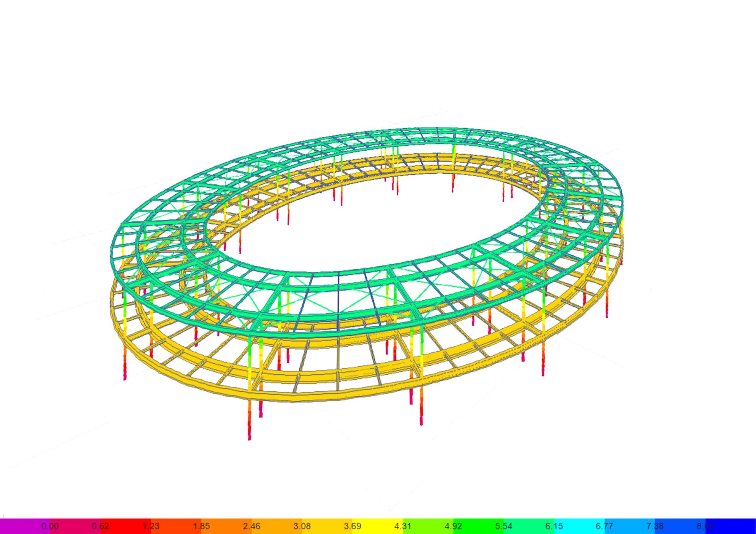Select the 1.23 legend label
Image resolution: width=756 pixels, height=534 pixels.
151,526
